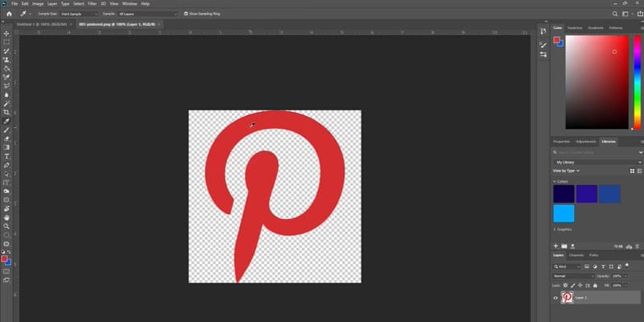Toggle lock image pixels brush icon
This screenshot has width=644, height=322.
coord(572,285)
